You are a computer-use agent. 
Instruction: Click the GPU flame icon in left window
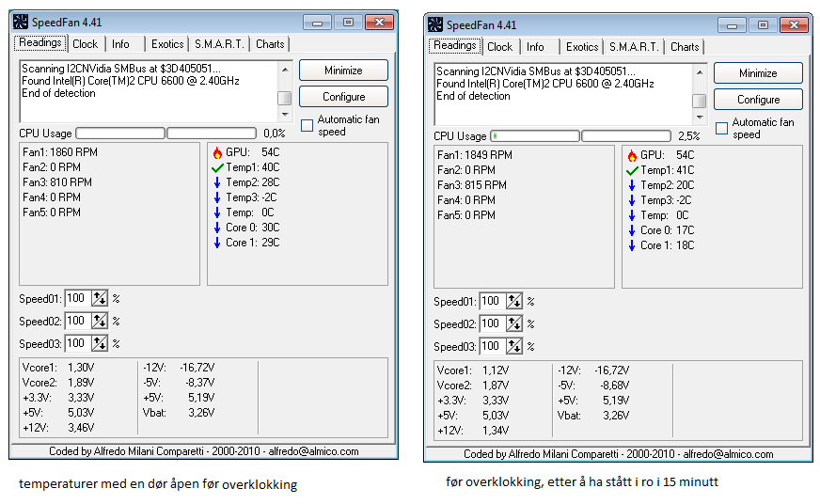click(217, 152)
